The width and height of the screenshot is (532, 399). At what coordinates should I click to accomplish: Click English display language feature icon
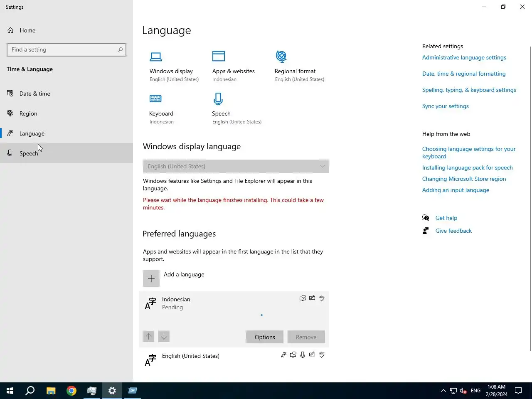(x=283, y=355)
